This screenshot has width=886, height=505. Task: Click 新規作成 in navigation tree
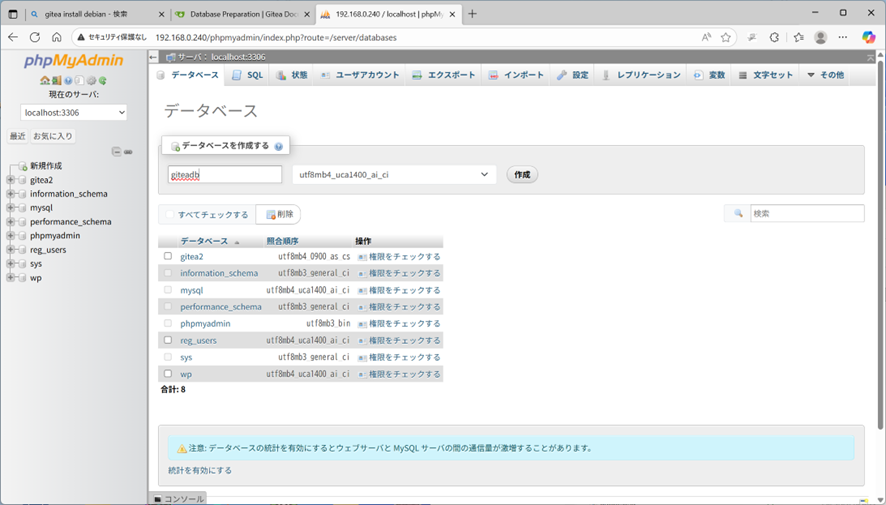click(x=46, y=166)
